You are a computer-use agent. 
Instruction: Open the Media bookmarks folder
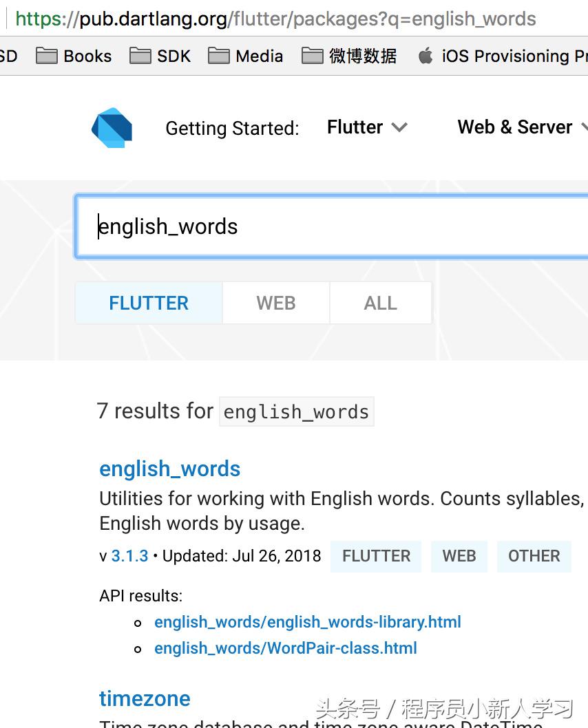click(x=245, y=56)
